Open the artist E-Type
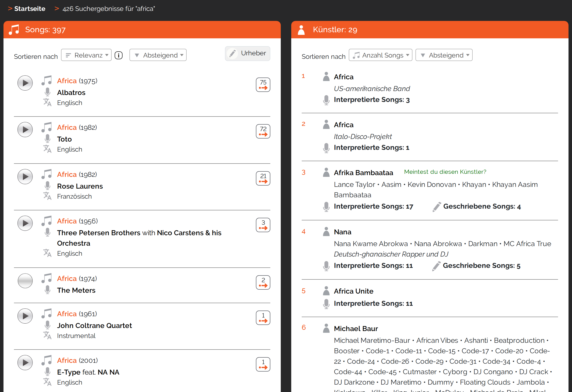 (69, 372)
